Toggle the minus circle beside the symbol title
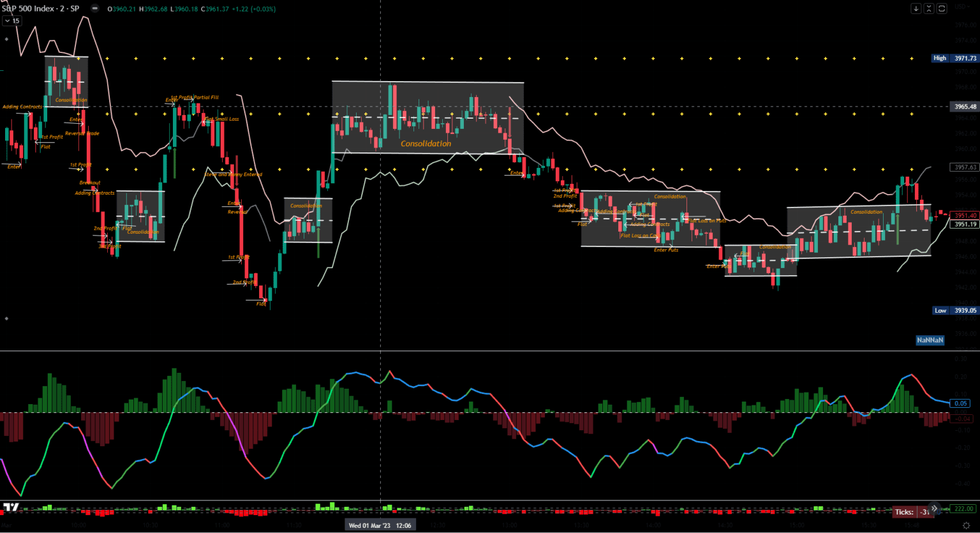Image resolution: width=980 pixels, height=533 pixels. [94, 8]
